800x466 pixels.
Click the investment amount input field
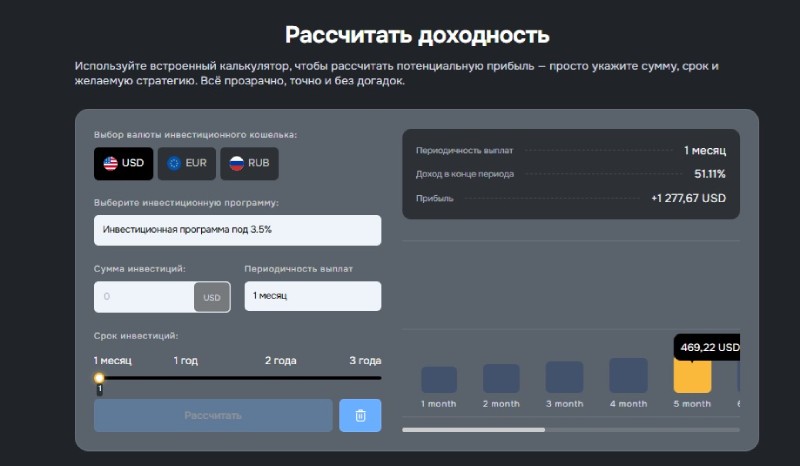(144, 297)
